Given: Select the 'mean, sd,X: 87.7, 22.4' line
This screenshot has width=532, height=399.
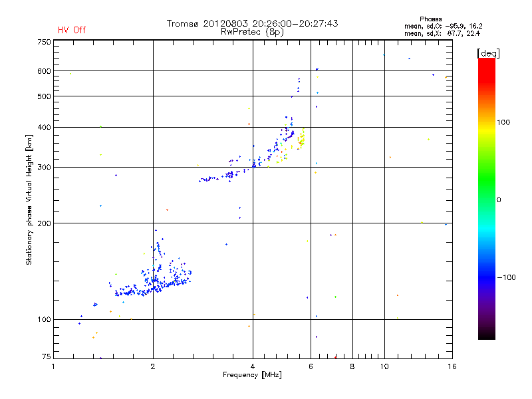Looking at the screenshot, I should tap(442, 33).
